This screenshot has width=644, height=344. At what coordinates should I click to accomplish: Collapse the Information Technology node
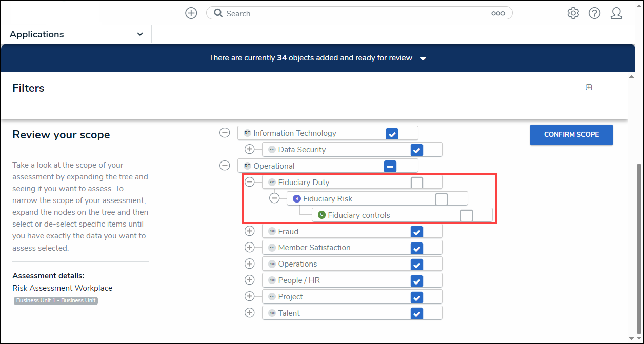(225, 133)
